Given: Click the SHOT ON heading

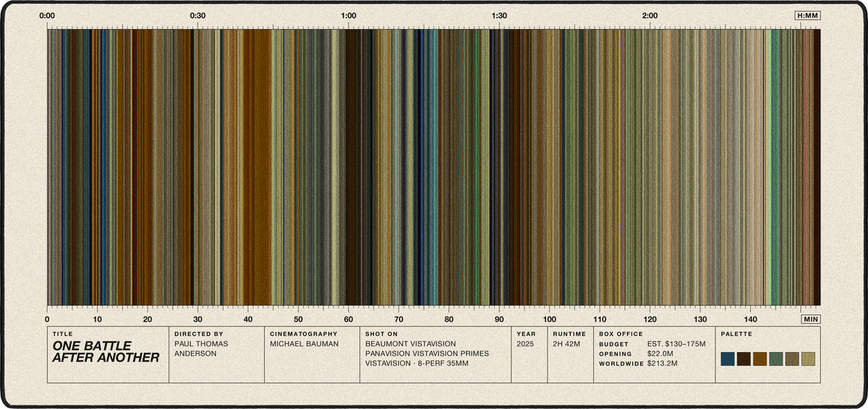Looking at the screenshot, I should (x=382, y=334).
